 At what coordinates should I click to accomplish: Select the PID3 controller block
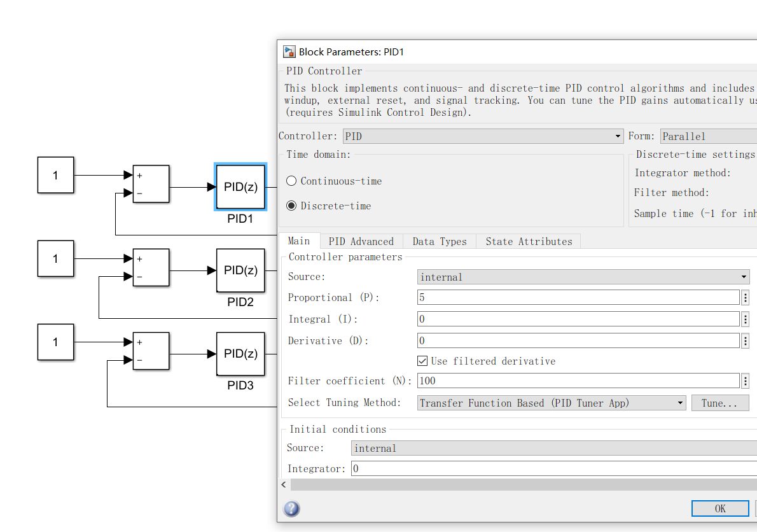pos(240,354)
